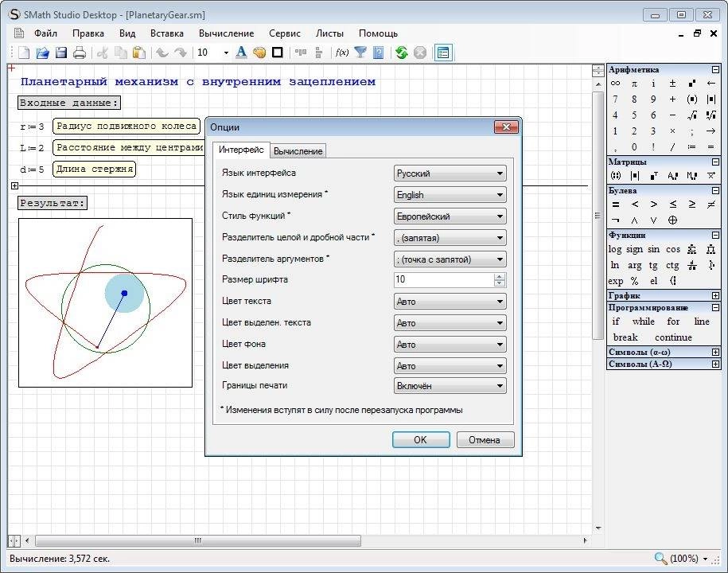Open the Цвет фона dropdown
This screenshot has height=573, width=728.
pyautogui.click(x=450, y=344)
